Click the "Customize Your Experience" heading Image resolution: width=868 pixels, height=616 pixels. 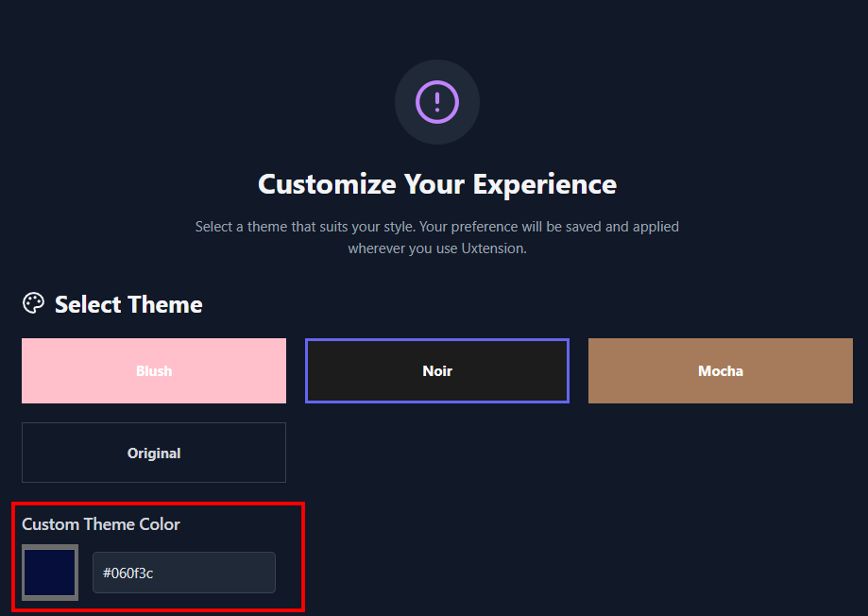(436, 183)
